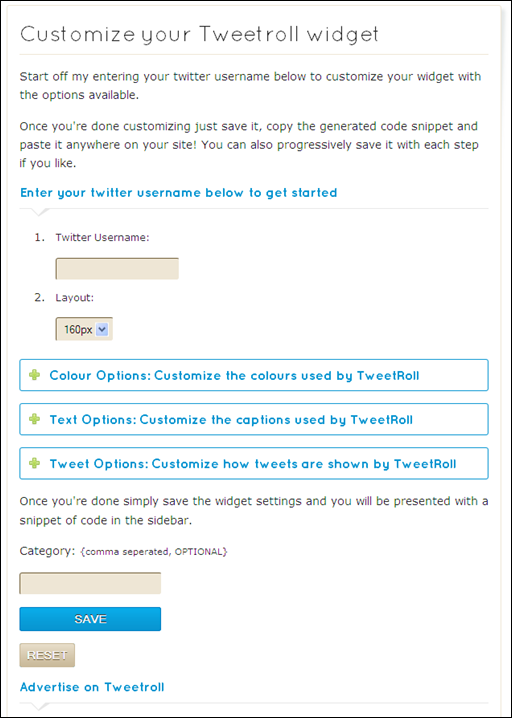Expand the Text Options section
Viewport: 512px width, 718px height.
click(x=254, y=419)
